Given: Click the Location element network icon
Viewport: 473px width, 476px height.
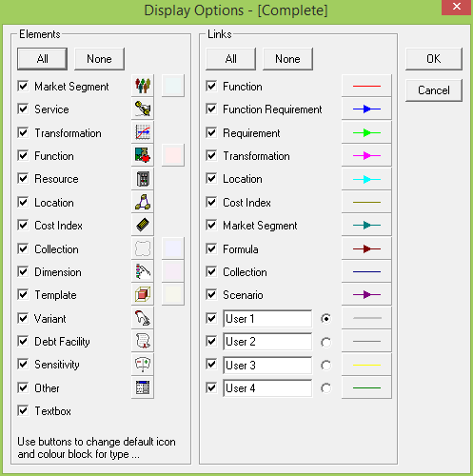Looking at the screenshot, I should pos(143,202).
